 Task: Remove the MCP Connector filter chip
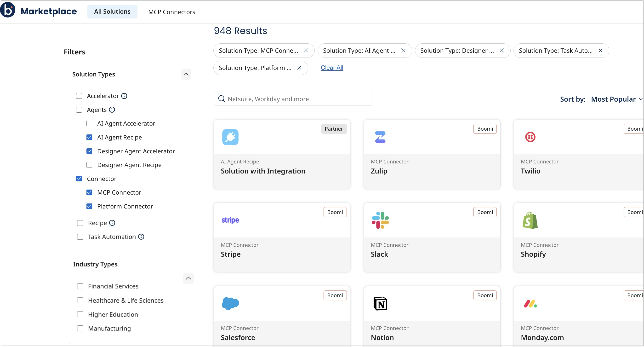(x=306, y=51)
